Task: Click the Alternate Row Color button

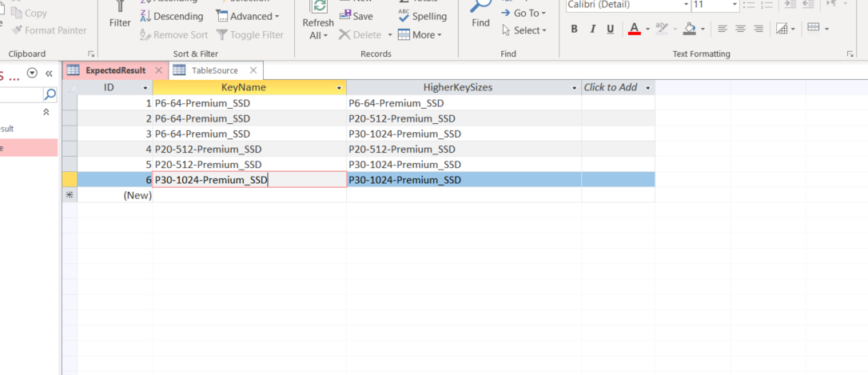Action: [813, 28]
